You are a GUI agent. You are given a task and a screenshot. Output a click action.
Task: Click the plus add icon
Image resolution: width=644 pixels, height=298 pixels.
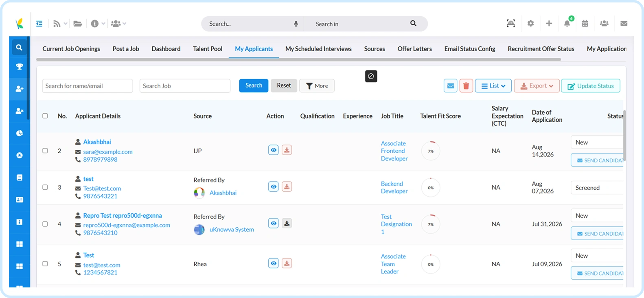549,23
